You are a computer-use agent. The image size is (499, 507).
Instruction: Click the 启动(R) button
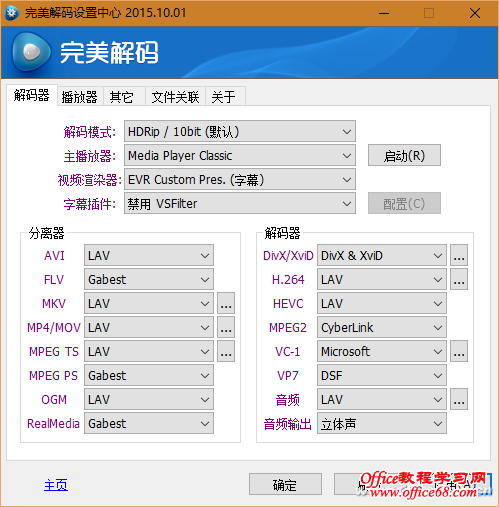click(x=404, y=155)
